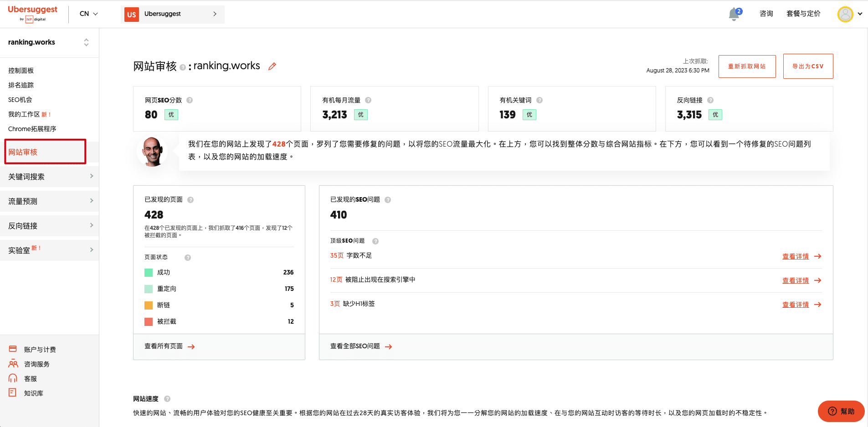Expand the 关键词搜索 sidebar section
Viewport: 868px width, 427px height.
click(x=49, y=177)
